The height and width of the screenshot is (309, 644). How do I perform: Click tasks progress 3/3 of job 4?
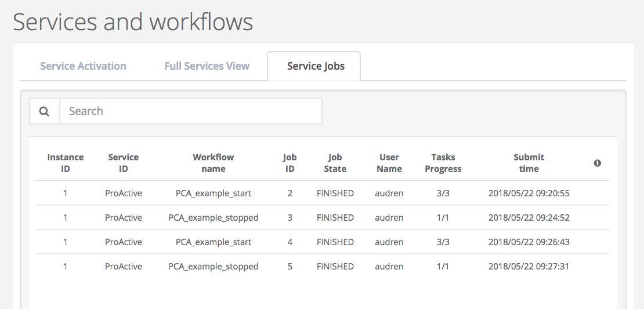[443, 242]
